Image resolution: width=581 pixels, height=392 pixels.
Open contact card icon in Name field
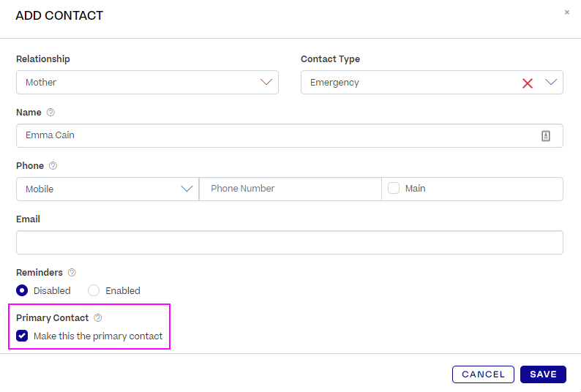(x=545, y=136)
